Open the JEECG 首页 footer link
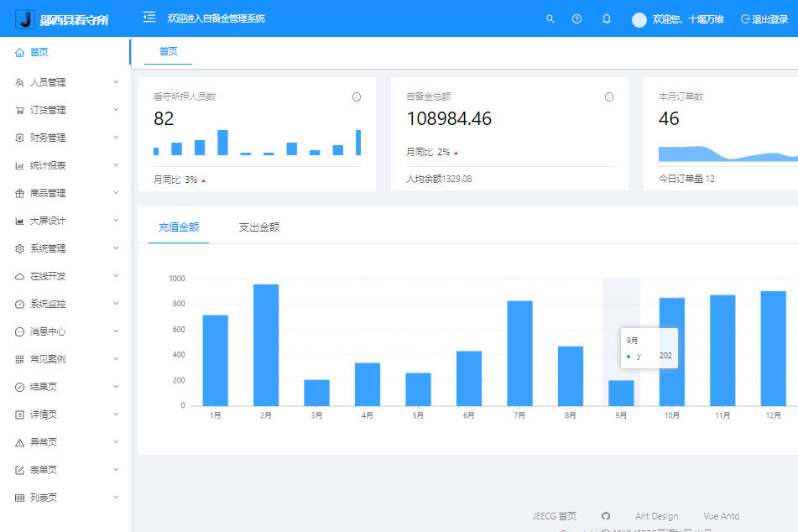 554,516
